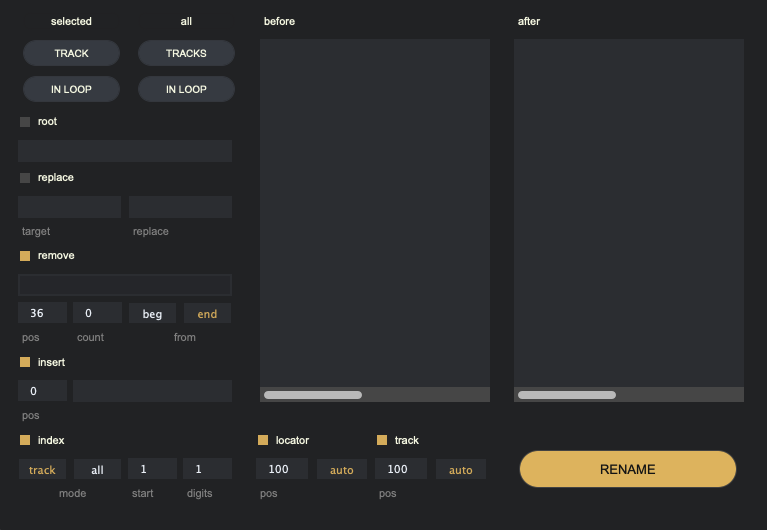Click the remove text input field
Image resolution: width=767 pixels, height=530 pixels.
(x=125, y=285)
